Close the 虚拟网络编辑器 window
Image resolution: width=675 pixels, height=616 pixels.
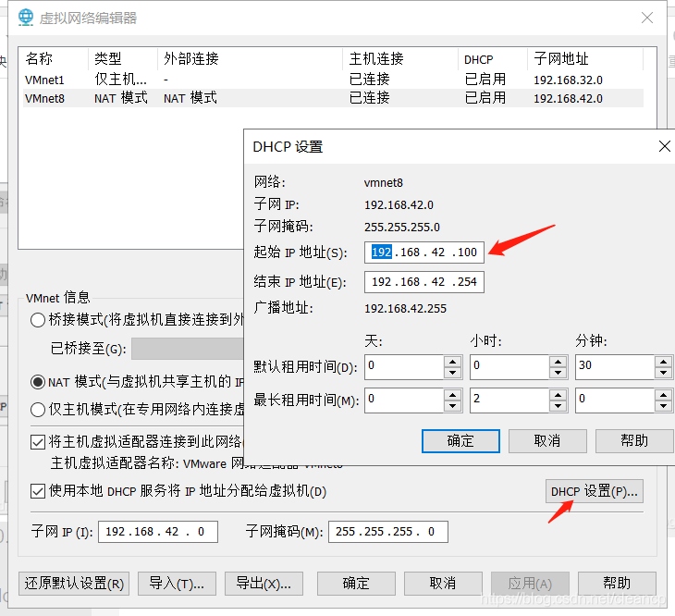click(x=647, y=18)
